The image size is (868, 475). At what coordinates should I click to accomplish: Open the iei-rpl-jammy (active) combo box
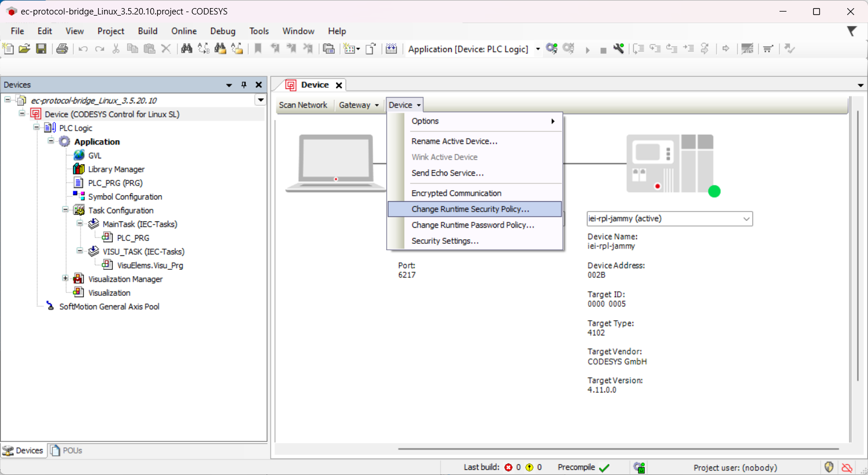[x=670, y=218]
